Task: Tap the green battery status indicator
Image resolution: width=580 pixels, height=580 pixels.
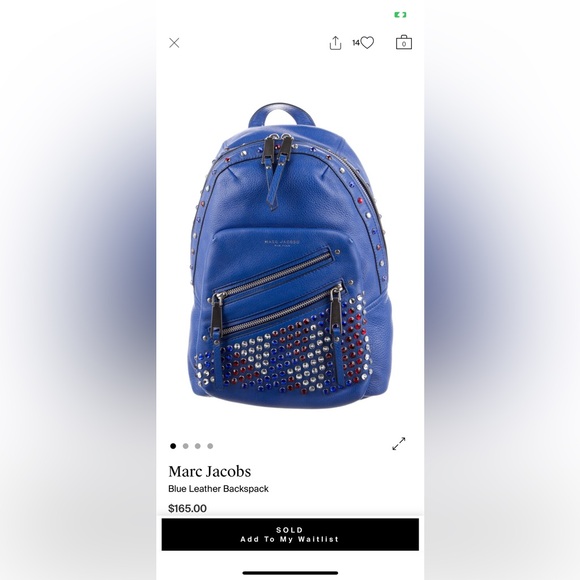Action: point(400,15)
